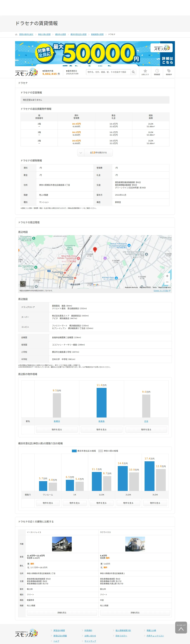
Task: Click the Kitchen Kazu map marker
Action: pos(116,278)
